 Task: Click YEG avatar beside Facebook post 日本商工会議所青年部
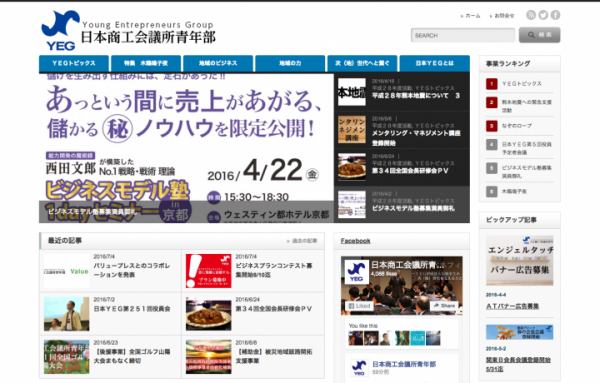359,368
